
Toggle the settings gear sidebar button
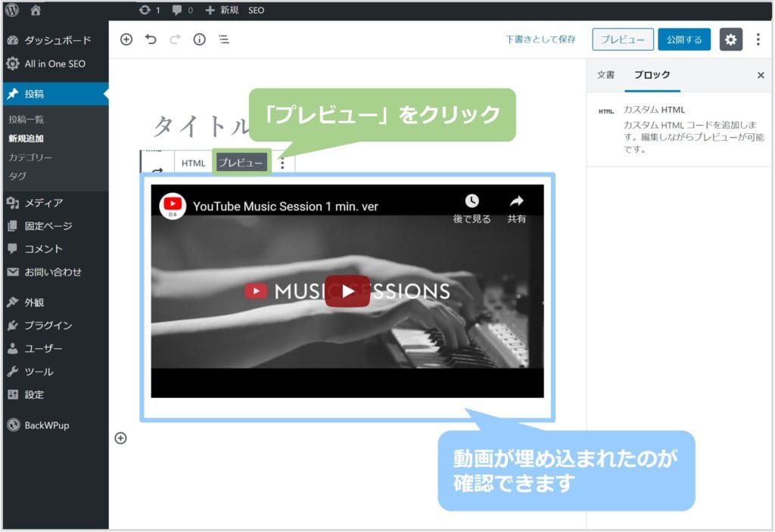coord(730,40)
